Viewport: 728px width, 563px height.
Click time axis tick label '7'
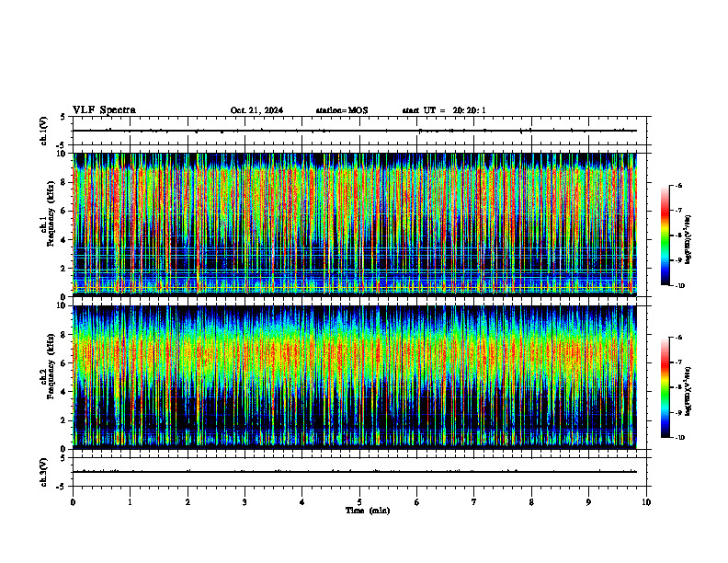pos(474,502)
